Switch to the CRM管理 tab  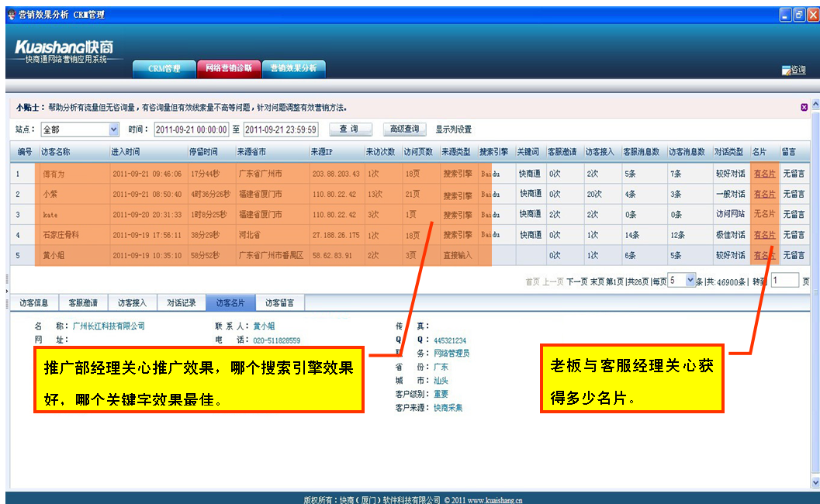point(164,69)
